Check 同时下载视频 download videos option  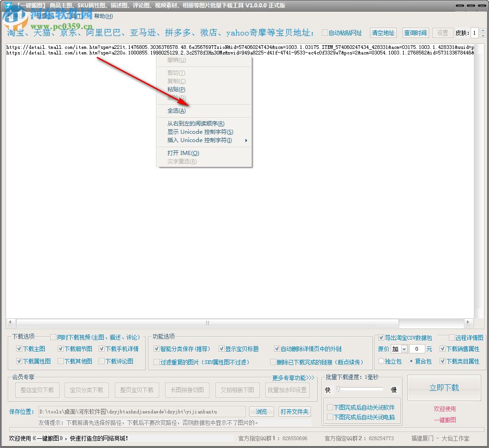pos(54,337)
